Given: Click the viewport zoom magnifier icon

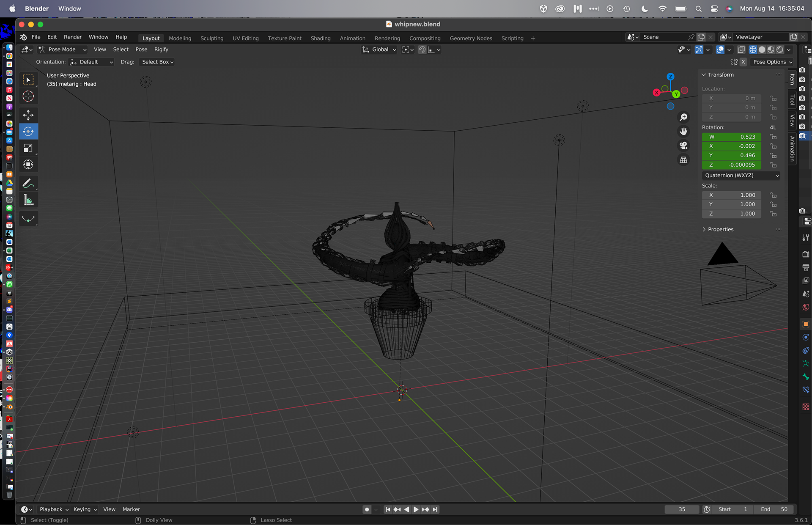Looking at the screenshot, I should tap(683, 117).
